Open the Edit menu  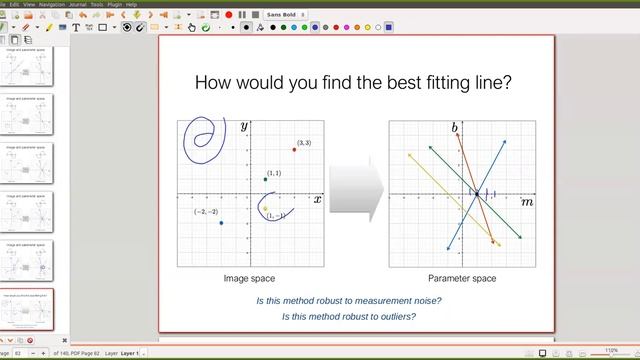tap(14, 4)
